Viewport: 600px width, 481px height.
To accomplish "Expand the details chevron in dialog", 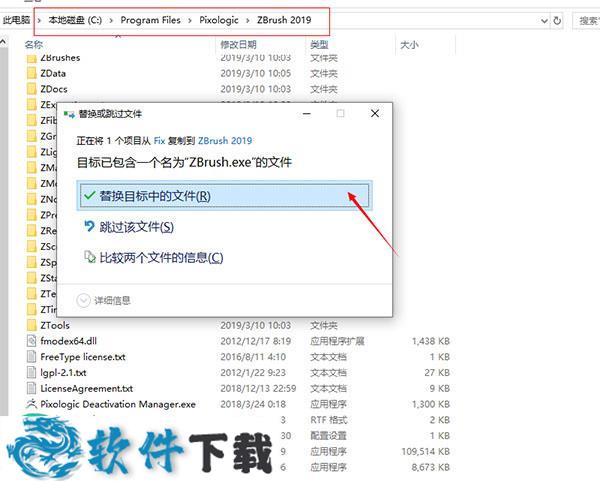I will (83, 300).
